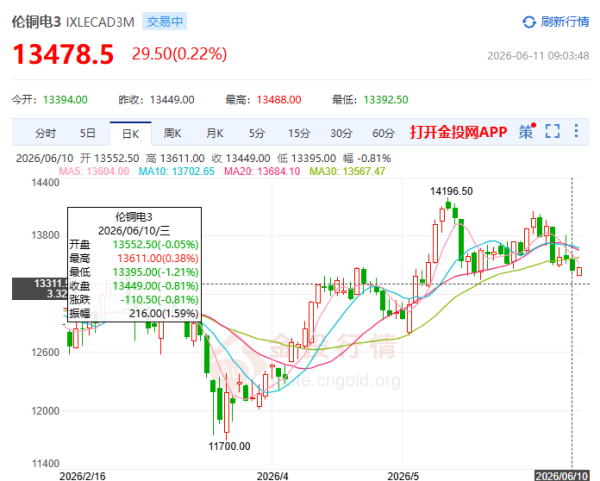Click the 2026/06/10 crosshair date marker
600x481 pixels.
tap(561, 476)
